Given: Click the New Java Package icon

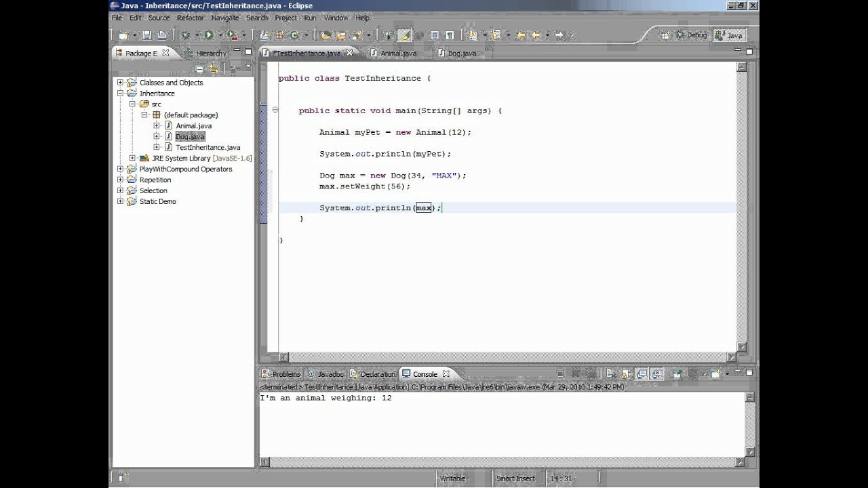Looking at the screenshot, I should tap(279, 35).
